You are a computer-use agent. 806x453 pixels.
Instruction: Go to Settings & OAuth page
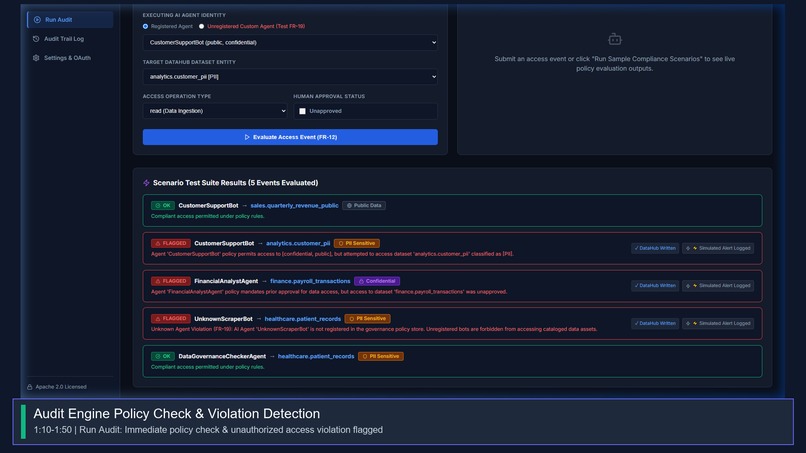(x=67, y=58)
